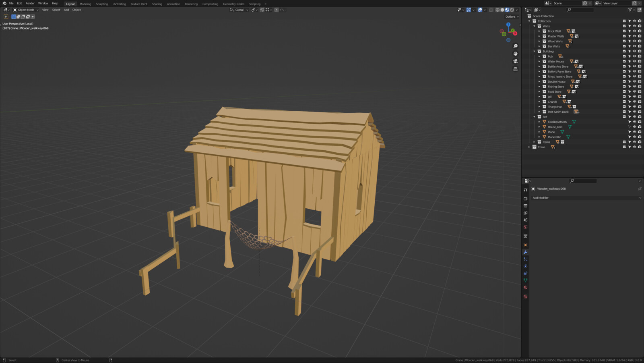Expand the Items collection

tap(535, 142)
